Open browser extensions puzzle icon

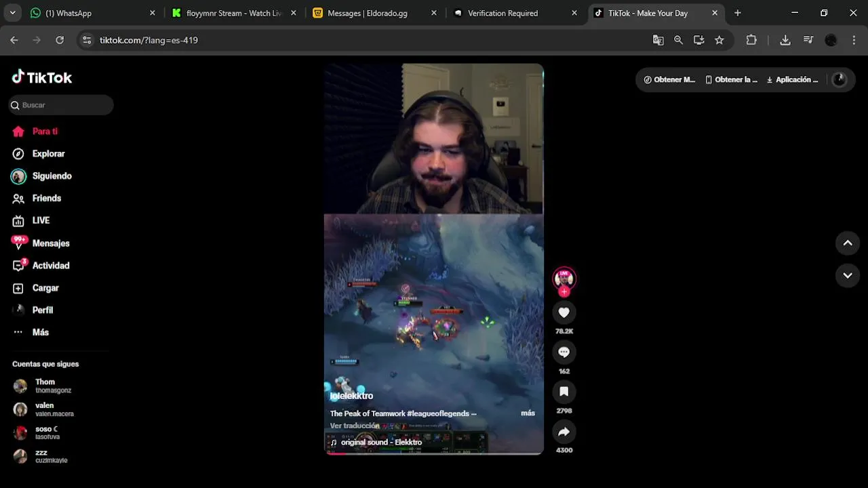pyautogui.click(x=751, y=40)
